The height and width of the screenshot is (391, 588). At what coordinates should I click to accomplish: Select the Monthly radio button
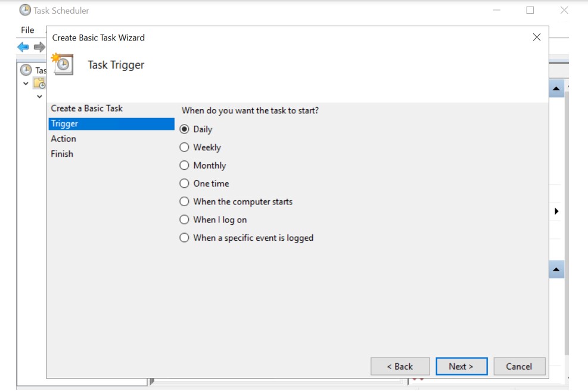pyautogui.click(x=185, y=166)
